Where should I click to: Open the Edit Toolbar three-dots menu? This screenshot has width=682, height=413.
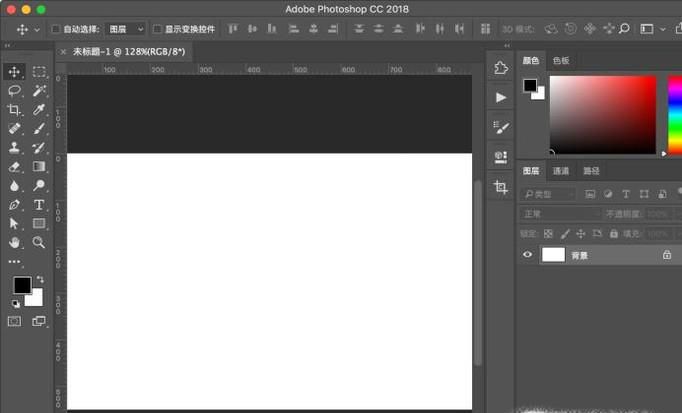[14, 262]
